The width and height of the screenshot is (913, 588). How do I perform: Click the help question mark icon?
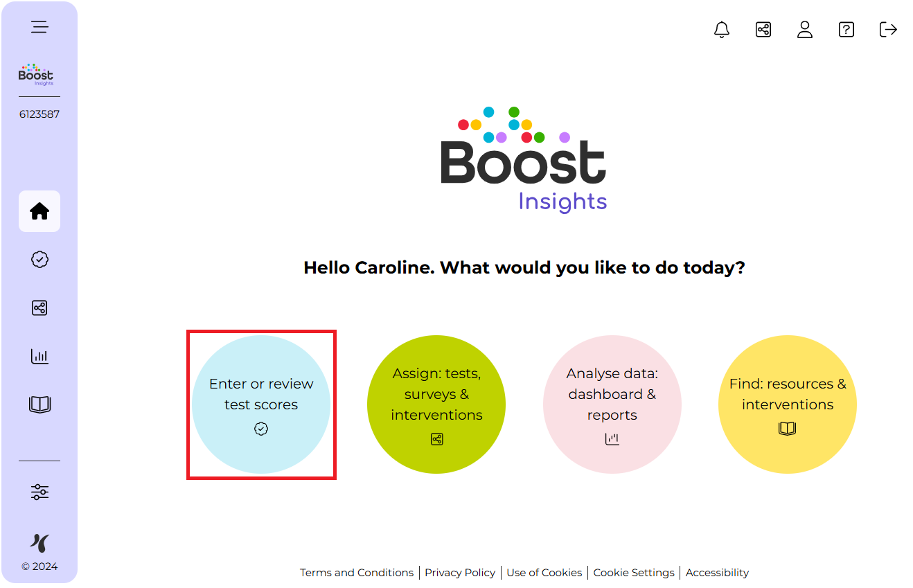(846, 30)
